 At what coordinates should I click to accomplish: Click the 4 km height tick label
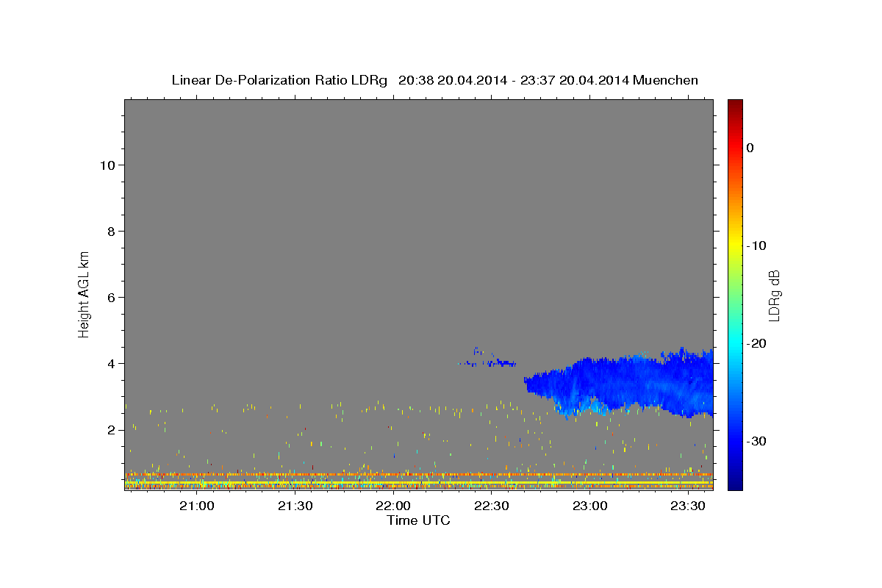click(x=110, y=363)
